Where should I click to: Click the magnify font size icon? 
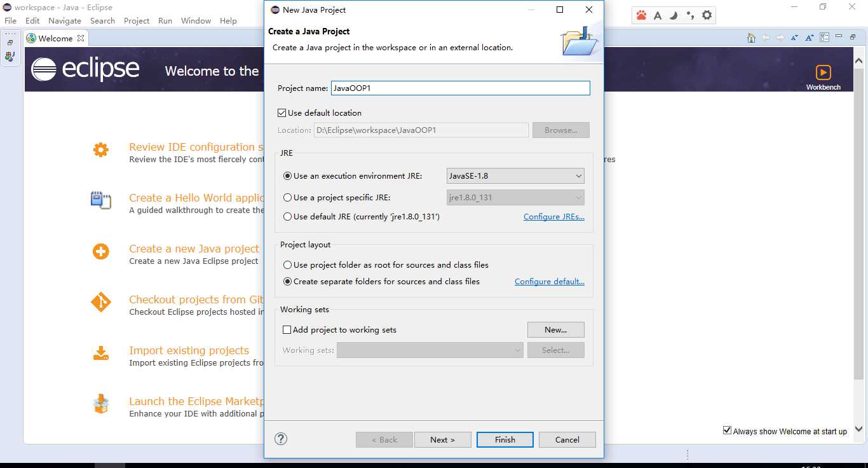click(x=810, y=38)
